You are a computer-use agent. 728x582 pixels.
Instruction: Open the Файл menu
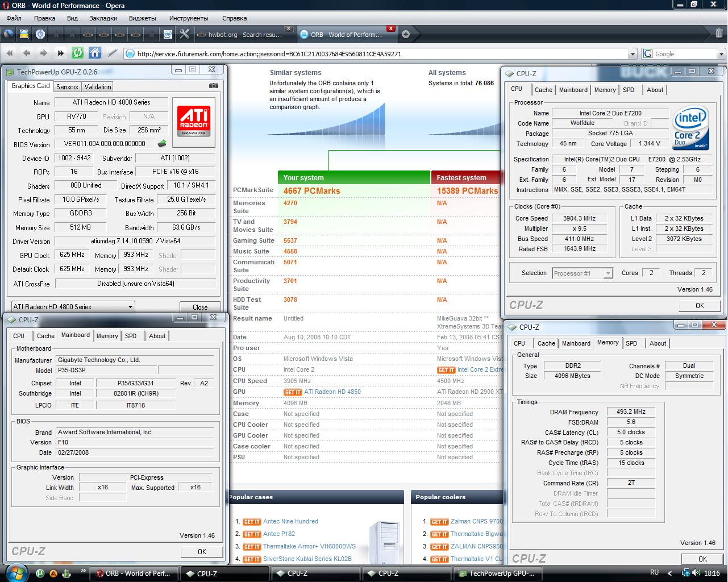point(14,18)
